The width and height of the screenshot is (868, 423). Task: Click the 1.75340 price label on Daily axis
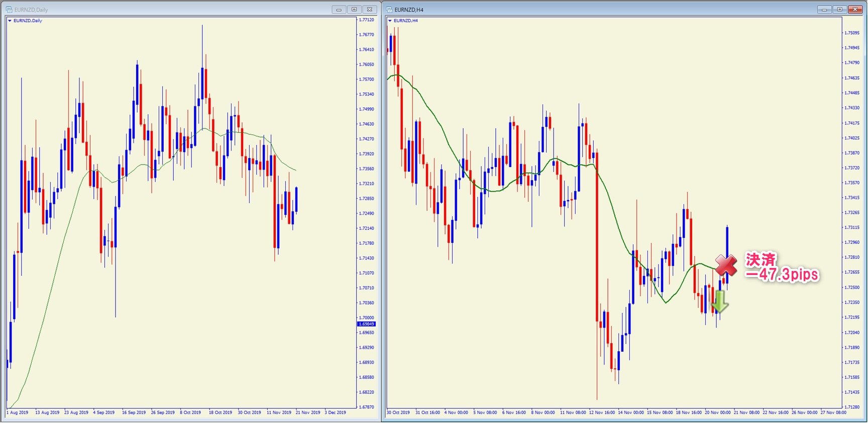click(x=367, y=94)
